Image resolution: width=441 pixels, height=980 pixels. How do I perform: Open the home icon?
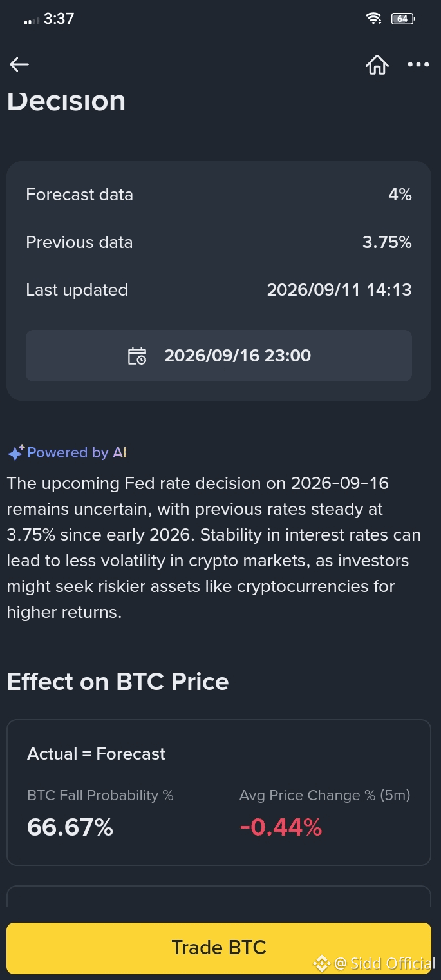tap(377, 64)
